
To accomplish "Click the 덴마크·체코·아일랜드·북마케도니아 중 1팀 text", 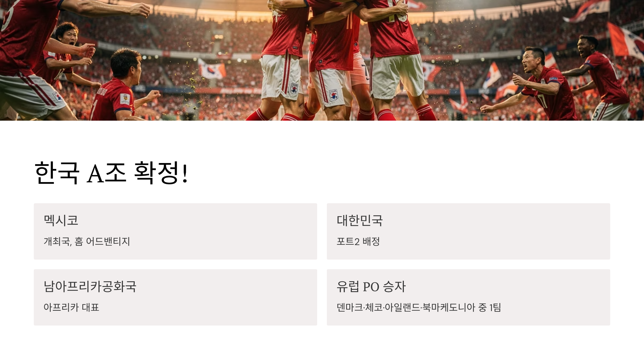I will 419,307.
